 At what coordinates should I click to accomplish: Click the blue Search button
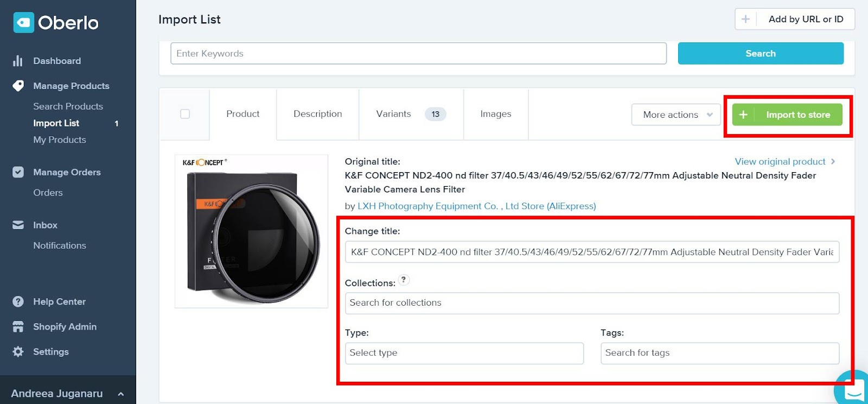(x=761, y=53)
